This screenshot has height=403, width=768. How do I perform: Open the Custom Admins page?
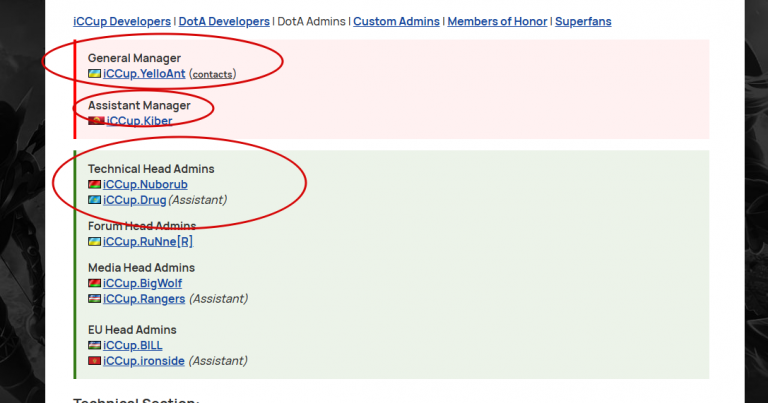(x=396, y=22)
